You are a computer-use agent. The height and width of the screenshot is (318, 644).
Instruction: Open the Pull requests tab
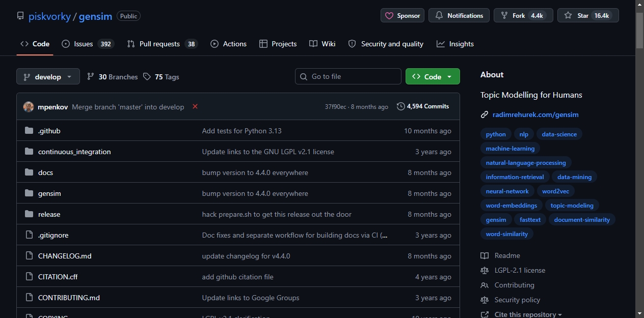pyautogui.click(x=162, y=44)
